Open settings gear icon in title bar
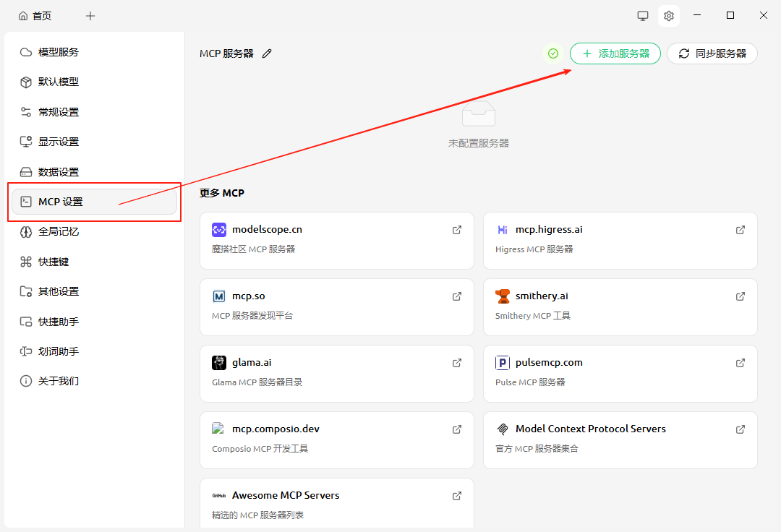Image resolution: width=781 pixels, height=532 pixels. tap(669, 16)
